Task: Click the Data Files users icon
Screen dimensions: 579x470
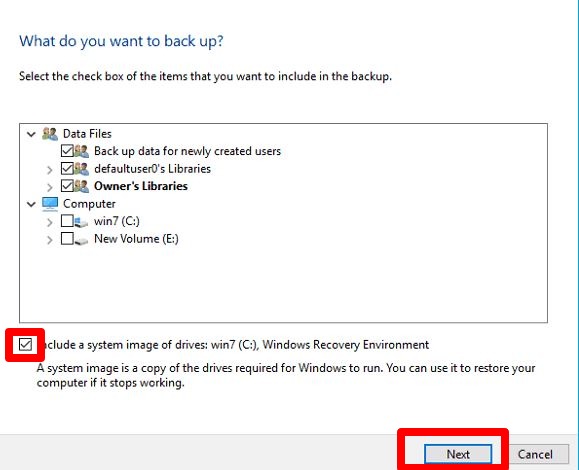Action: tap(50, 134)
